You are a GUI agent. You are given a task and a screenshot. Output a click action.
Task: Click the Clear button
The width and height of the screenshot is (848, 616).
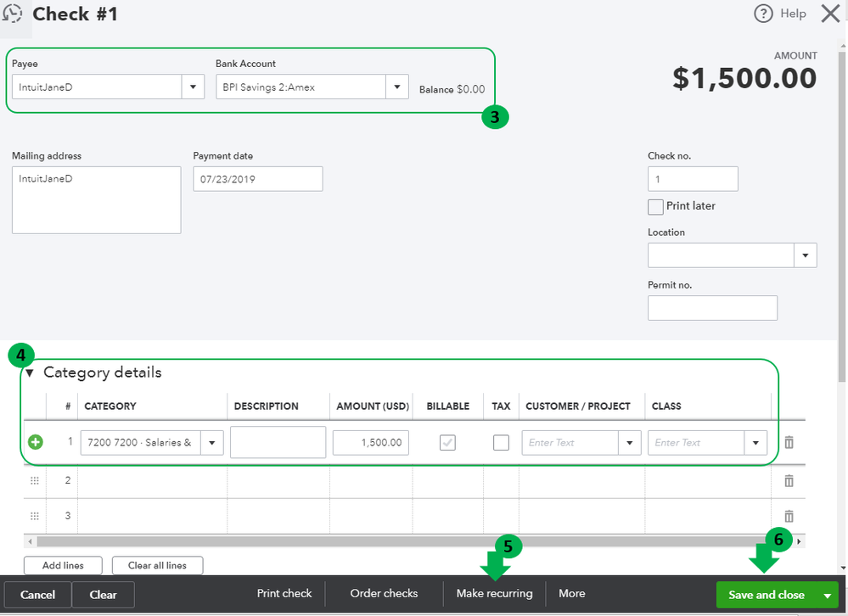103,595
